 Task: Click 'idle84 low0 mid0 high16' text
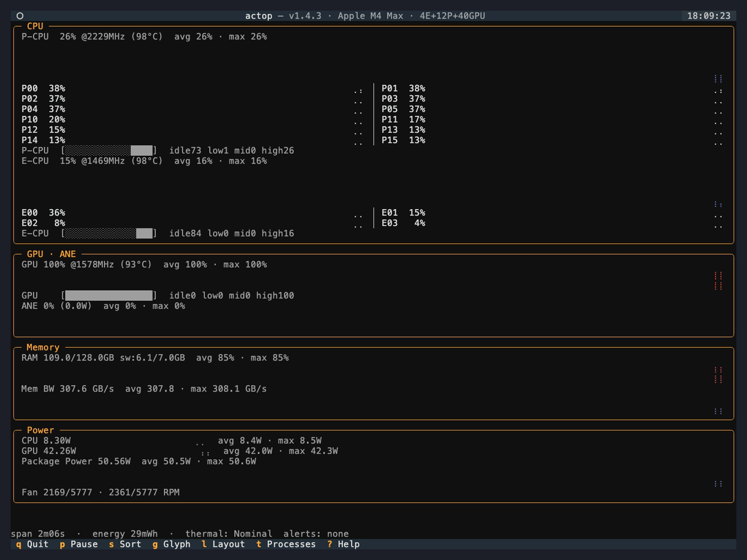[232, 233]
